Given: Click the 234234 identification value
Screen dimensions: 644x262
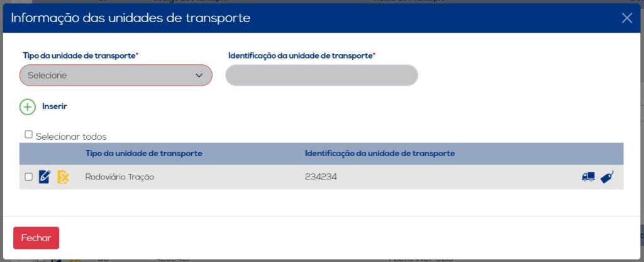Looking at the screenshot, I should point(321,177).
